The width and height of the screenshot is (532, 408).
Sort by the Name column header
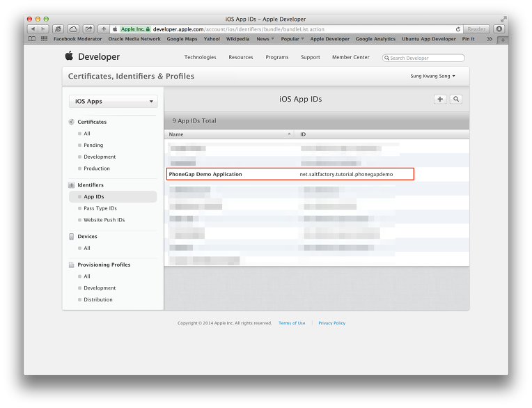coord(229,134)
